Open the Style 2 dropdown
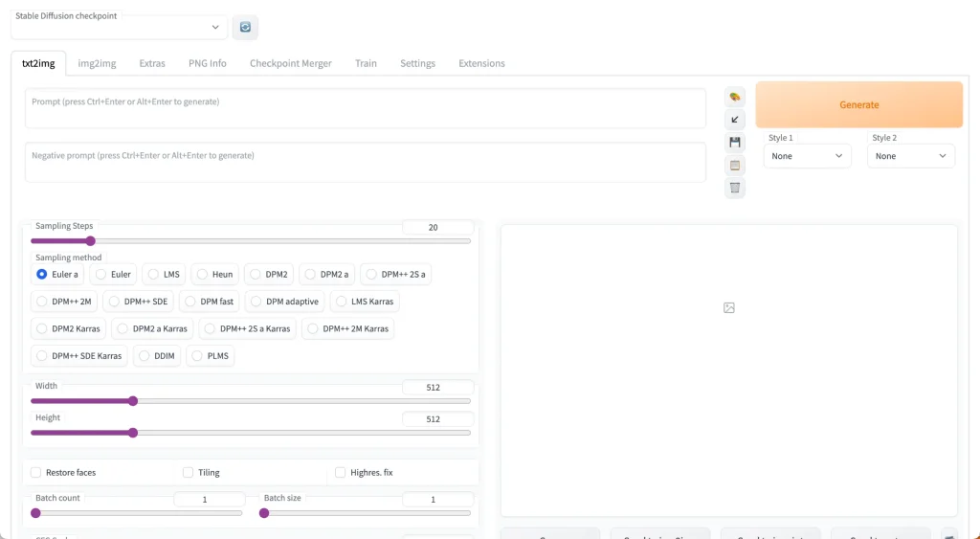Viewport: 980px width, 539px height. click(x=910, y=156)
